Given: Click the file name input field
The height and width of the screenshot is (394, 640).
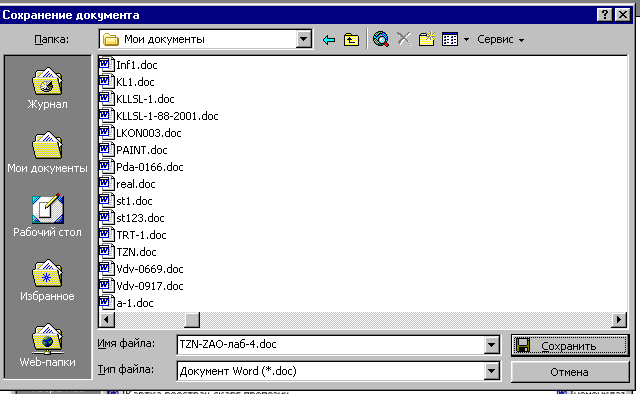Looking at the screenshot, I should pos(331,345).
